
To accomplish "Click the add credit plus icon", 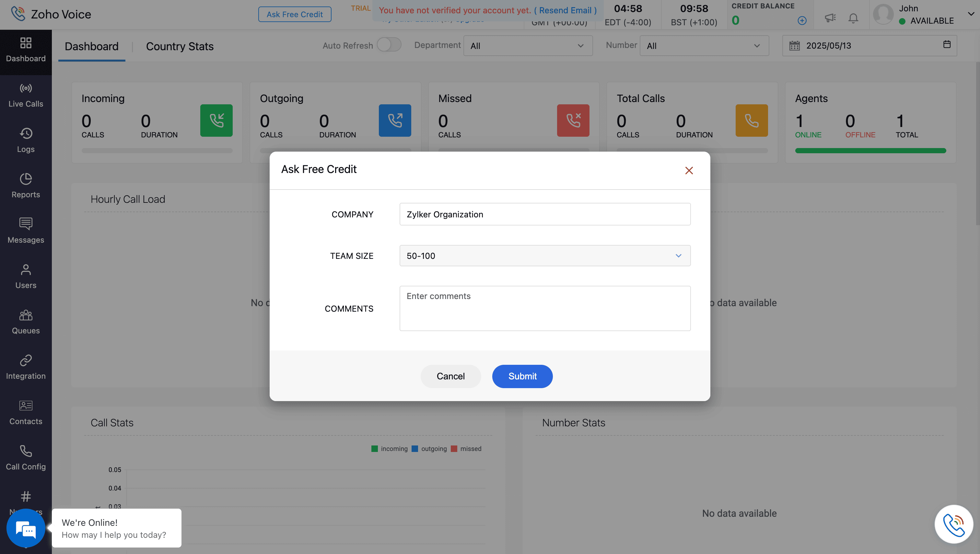I will coord(802,20).
